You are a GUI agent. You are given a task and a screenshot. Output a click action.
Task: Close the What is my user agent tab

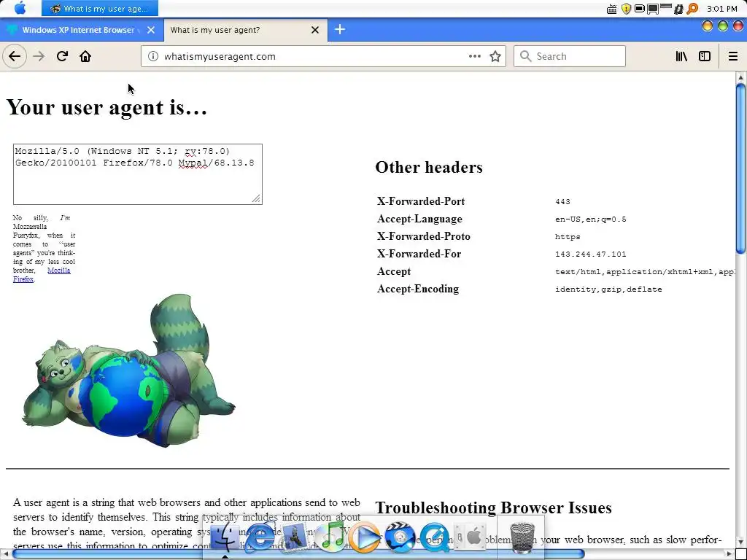coord(315,29)
